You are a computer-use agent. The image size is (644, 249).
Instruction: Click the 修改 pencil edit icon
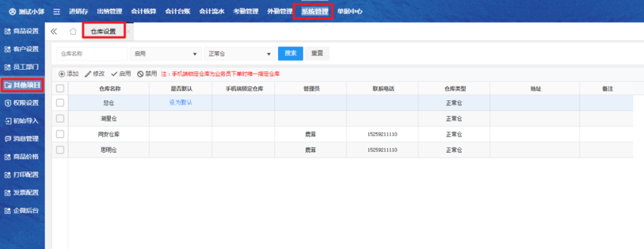pos(88,74)
